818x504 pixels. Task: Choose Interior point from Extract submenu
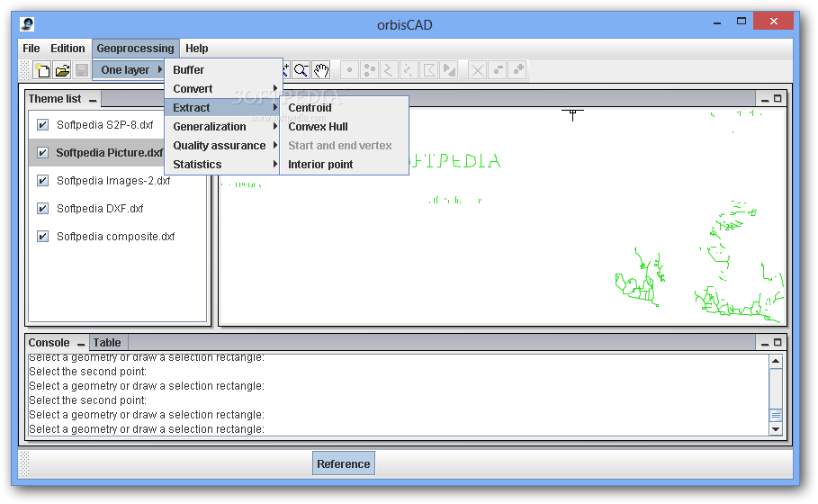[x=345, y=165]
